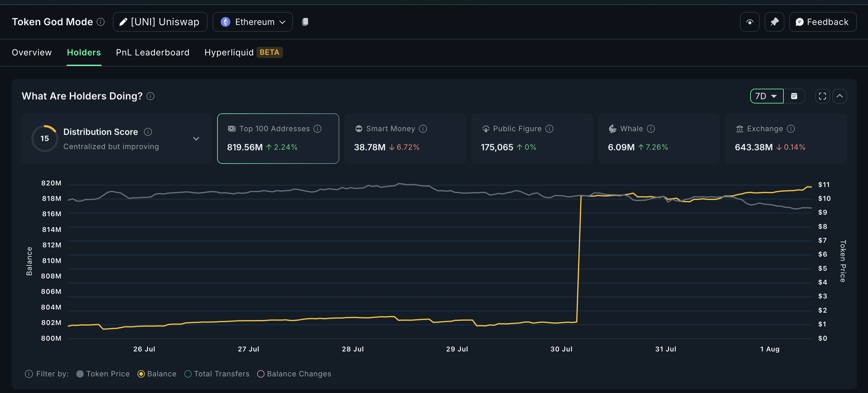The image size is (868, 393).
Task: Open the PnL Leaderboard tab
Action: click(153, 52)
